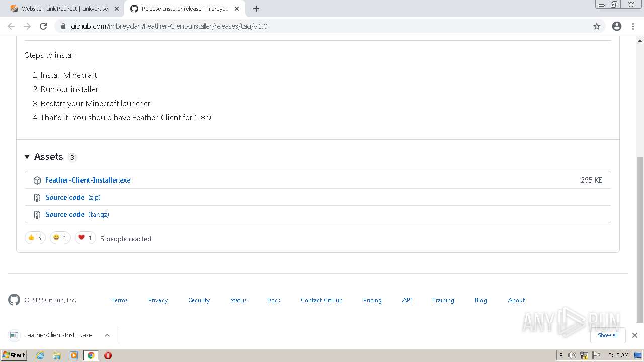Image resolution: width=644 pixels, height=362 pixels.
Task: Click the network tray icon
Action: tap(584, 355)
